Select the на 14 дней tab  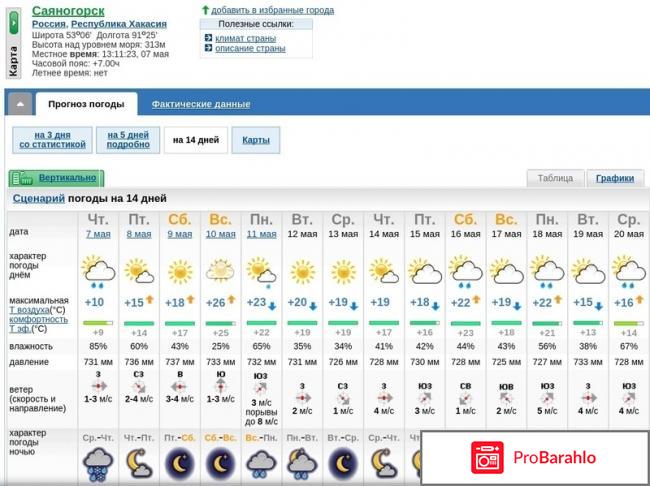[196, 140]
